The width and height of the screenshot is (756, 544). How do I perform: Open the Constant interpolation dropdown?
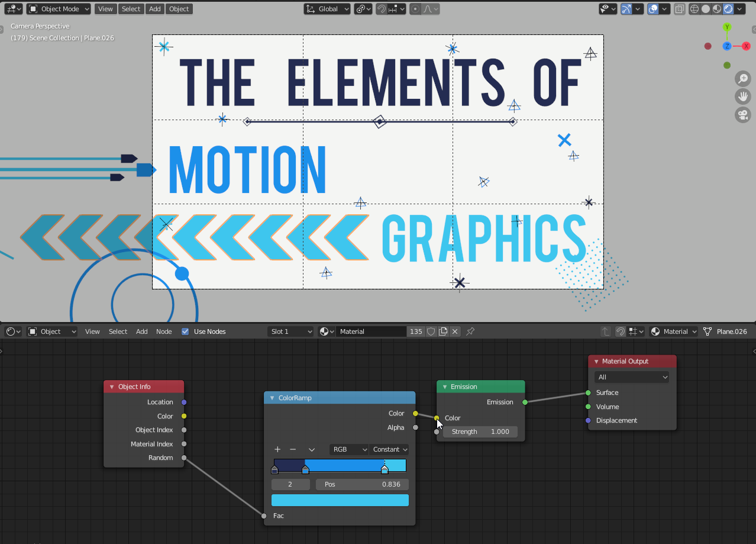coord(389,449)
